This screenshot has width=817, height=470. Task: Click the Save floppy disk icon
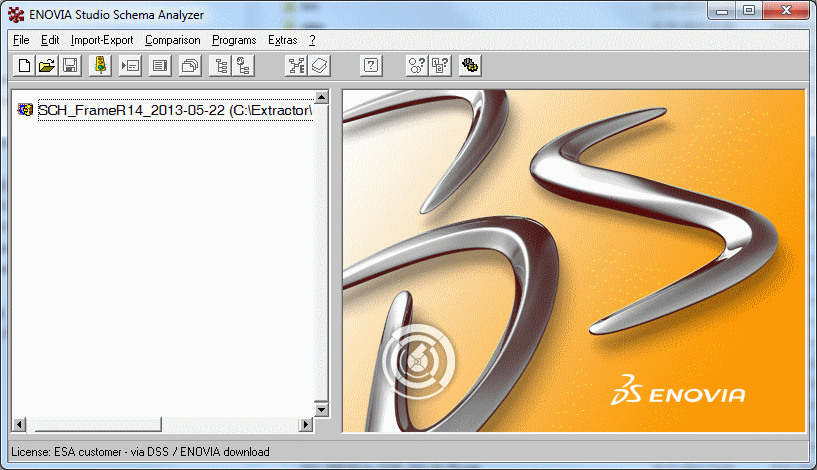pyautogui.click(x=70, y=66)
